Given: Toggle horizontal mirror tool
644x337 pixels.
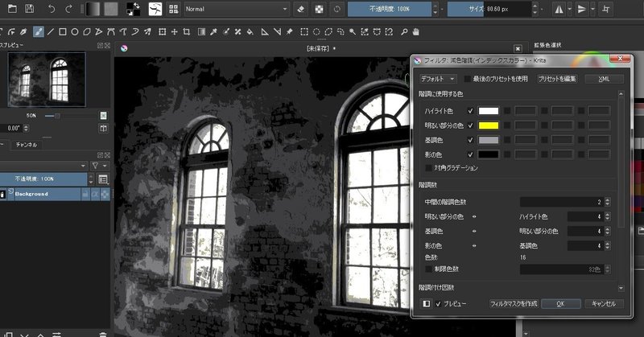Looking at the screenshot, I should point(559,9).
